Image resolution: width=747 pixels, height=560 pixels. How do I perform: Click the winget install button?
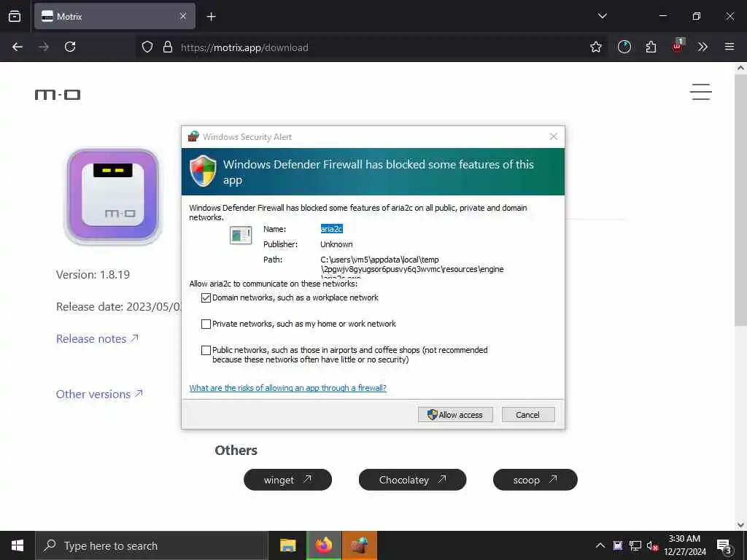(x=287, y=480)
